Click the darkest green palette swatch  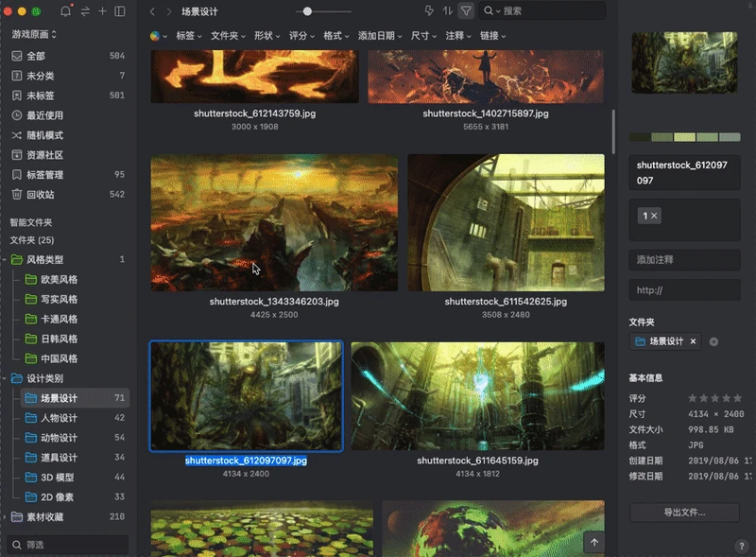coord(640,137)
